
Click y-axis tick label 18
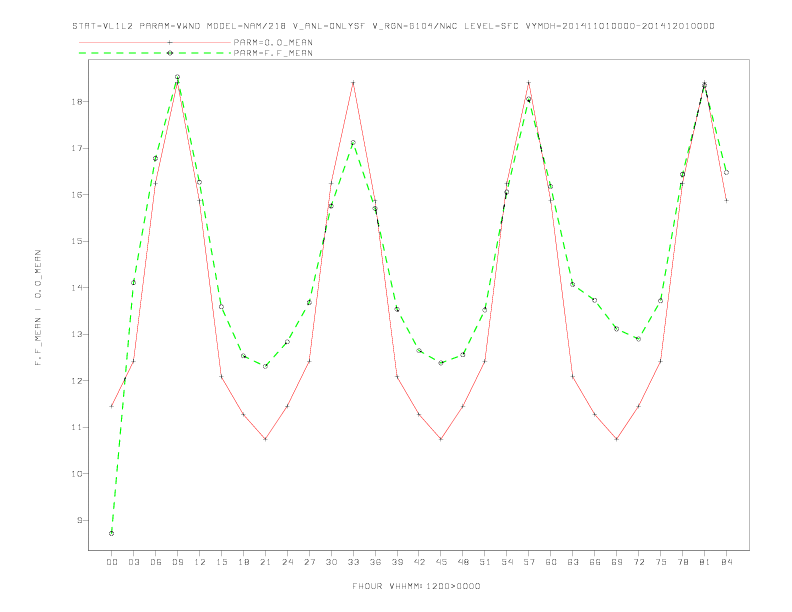[x=77, y=101]
